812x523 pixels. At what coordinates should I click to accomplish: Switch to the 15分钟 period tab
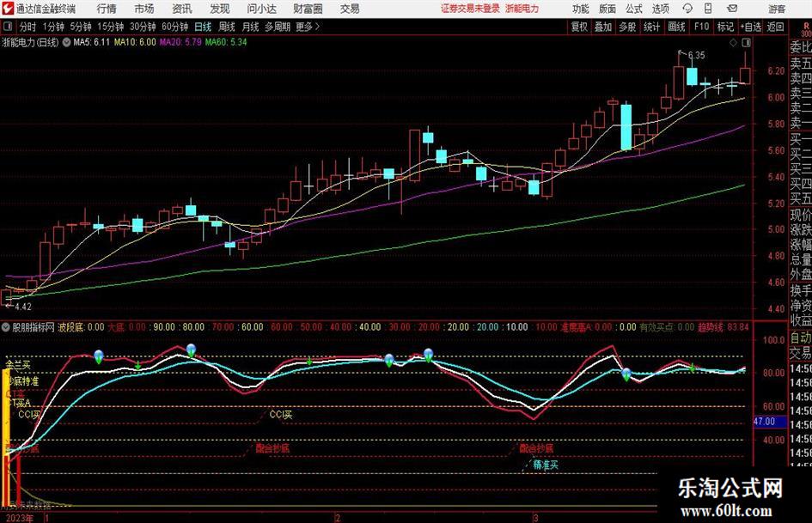(111, 27)
